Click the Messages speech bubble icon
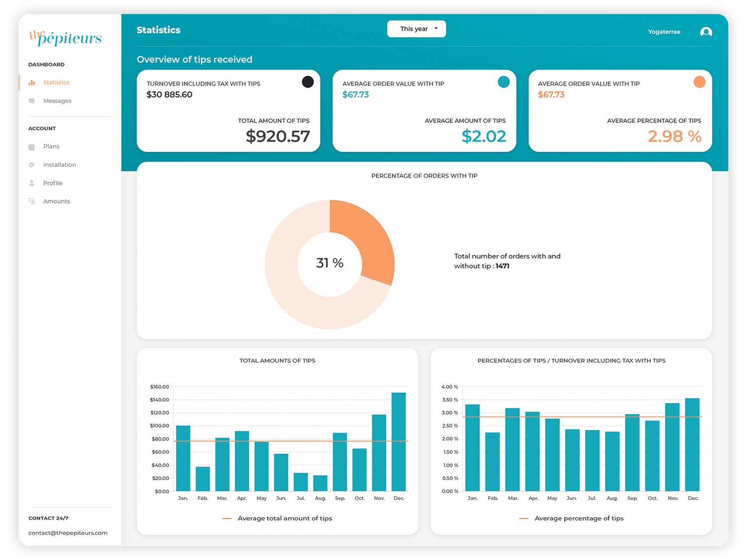 click(x=32, y=101)
